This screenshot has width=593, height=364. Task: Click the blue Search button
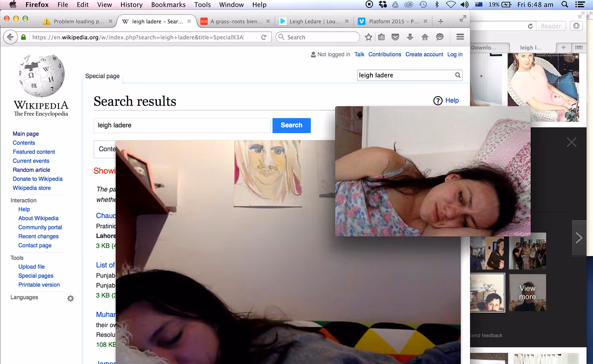point(292,125)
